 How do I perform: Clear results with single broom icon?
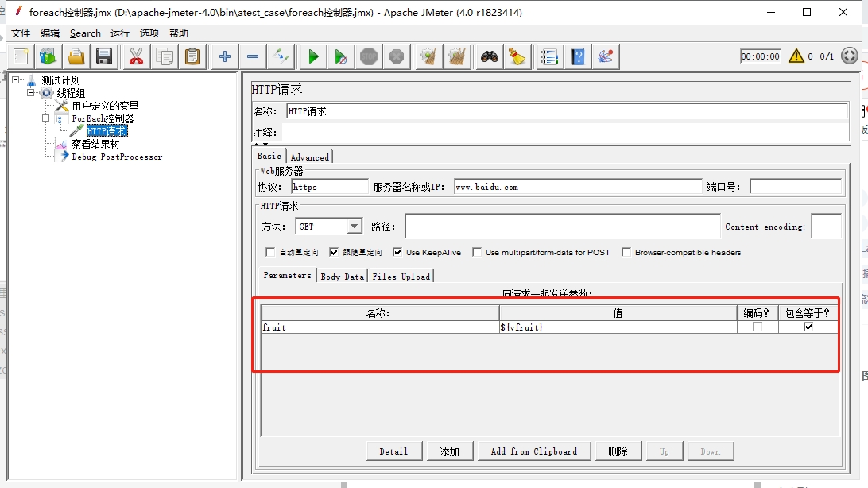tap(428, 56)
